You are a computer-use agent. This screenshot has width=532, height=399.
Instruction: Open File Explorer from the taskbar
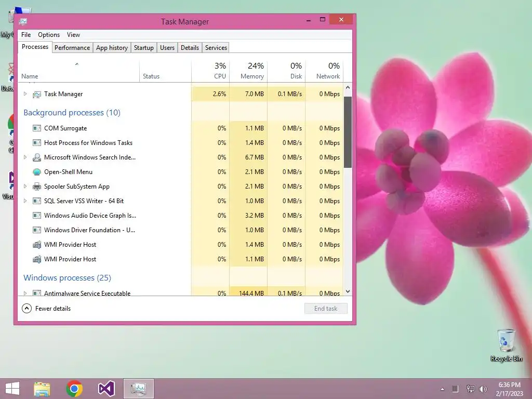(x=42, y=389)
